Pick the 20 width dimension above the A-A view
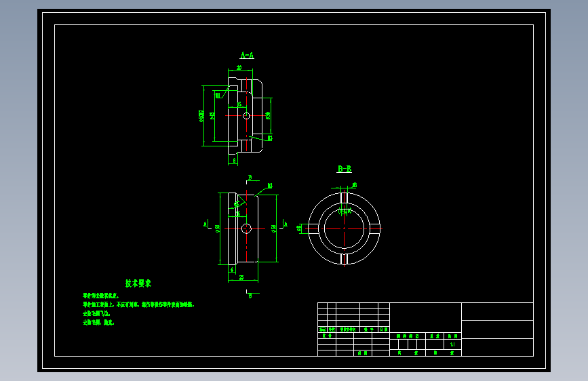This screenshot has height=381, width=588. [239, 68]
